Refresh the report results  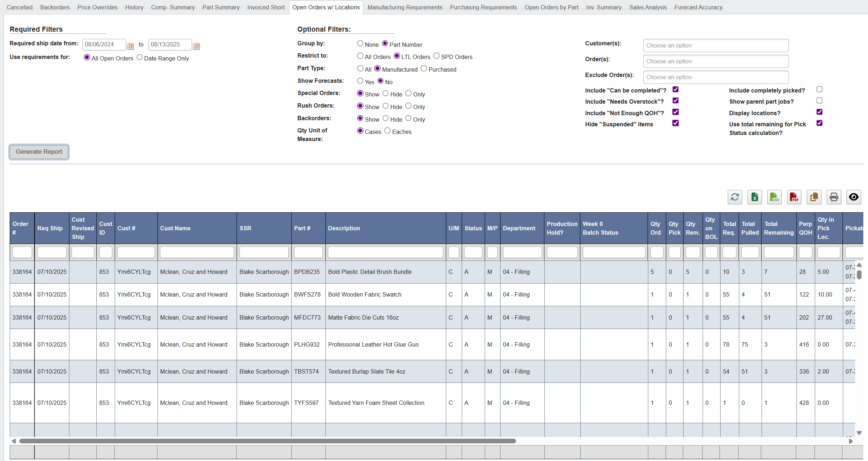pyautogui.click(x=735, y=197)
